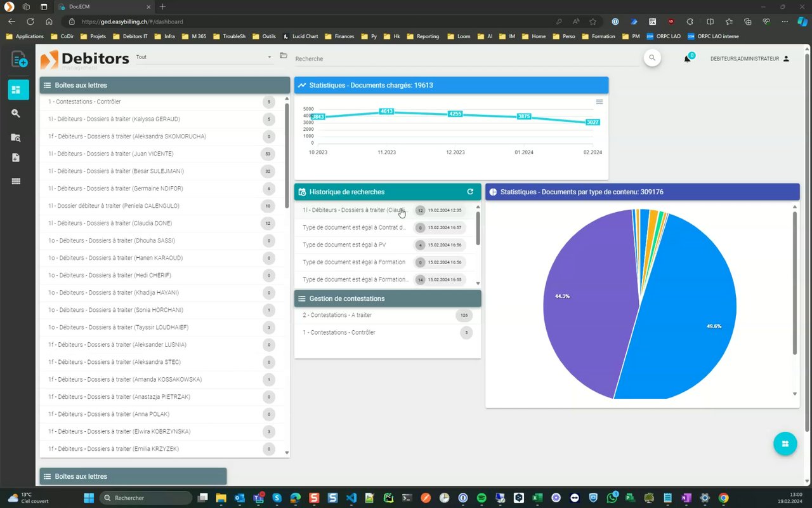Open a new browser tab
Screen dimensions: 812x508
point(162,6)
